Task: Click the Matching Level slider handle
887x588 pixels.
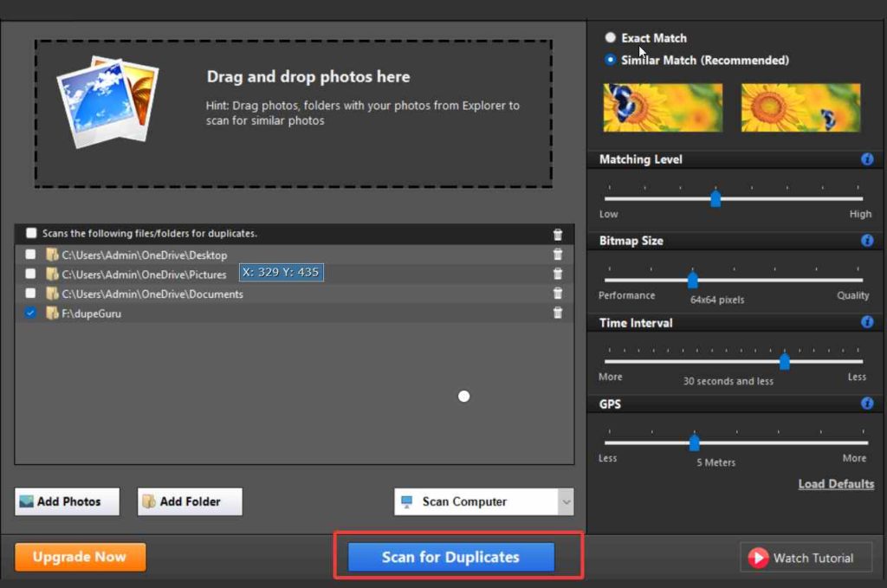Action: click(715, 198)
